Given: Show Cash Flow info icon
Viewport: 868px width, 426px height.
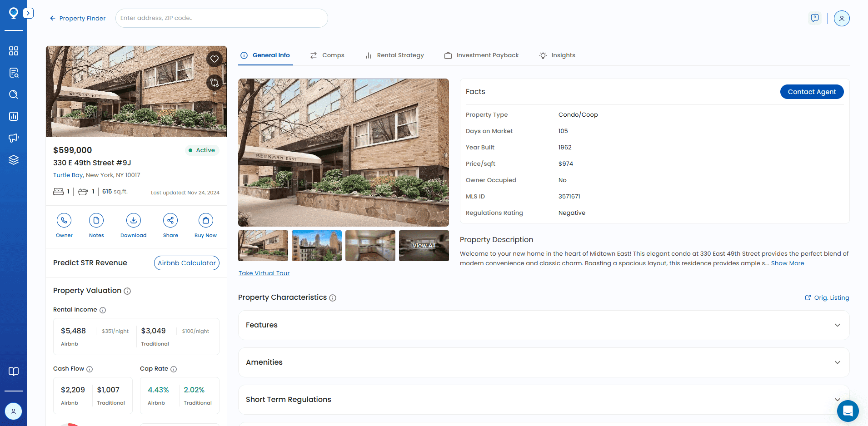Looking at the screenshot, I should coord(90,369).
